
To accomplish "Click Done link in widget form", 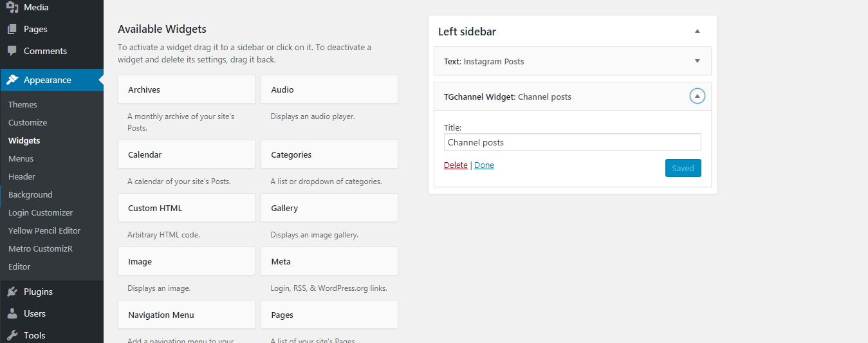I will 484,165.
